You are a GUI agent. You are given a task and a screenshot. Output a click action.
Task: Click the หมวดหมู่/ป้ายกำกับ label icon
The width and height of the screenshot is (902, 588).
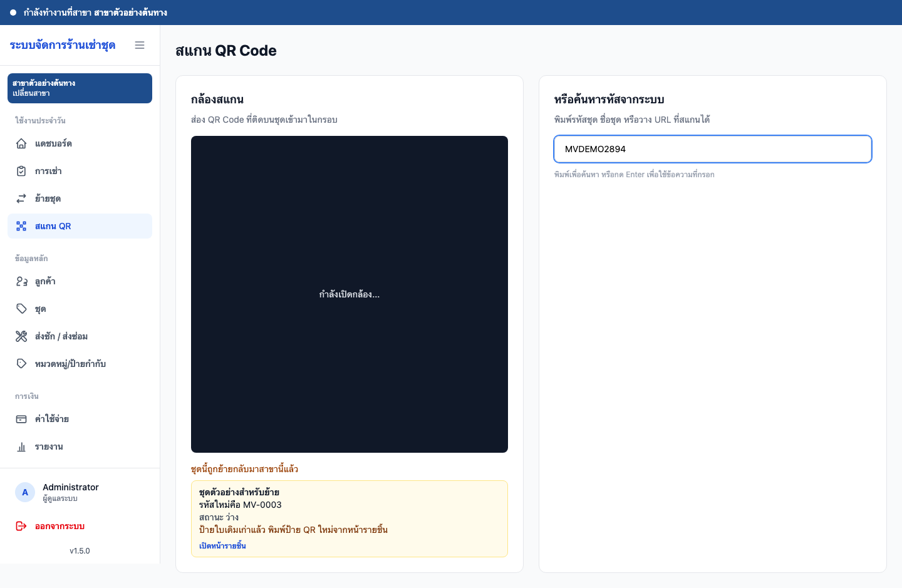[21, 364]
